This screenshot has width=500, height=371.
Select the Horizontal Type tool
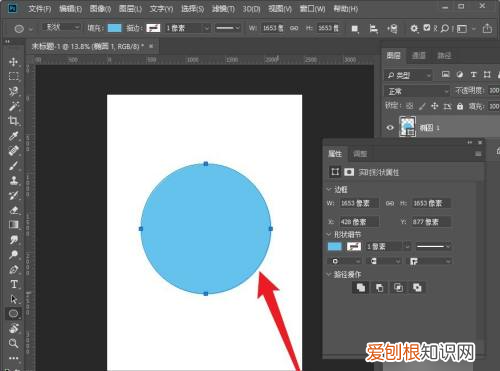pyautogui.click(x=13, y=284)
